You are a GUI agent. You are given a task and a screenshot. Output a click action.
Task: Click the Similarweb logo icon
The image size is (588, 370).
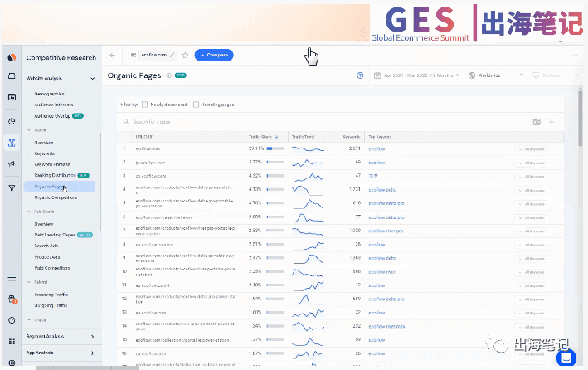pos(12,57)
